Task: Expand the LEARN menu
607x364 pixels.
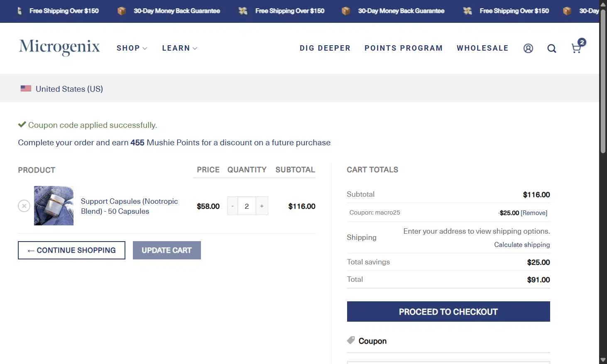Action: (x=179, y=48)
